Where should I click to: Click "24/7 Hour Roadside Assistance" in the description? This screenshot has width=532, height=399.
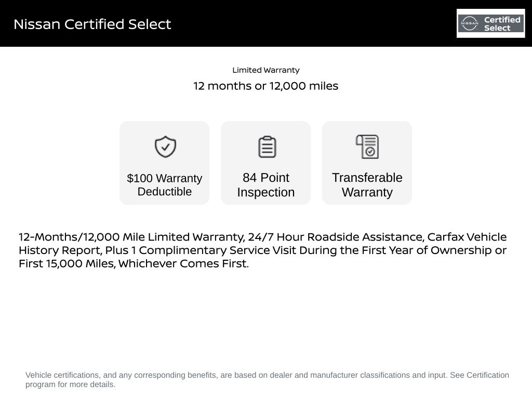pyautogui.click(x=336, y=237)
